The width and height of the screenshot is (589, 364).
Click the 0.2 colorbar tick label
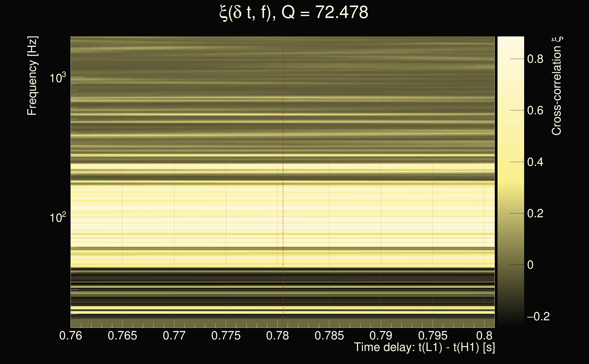coord(535,214)
